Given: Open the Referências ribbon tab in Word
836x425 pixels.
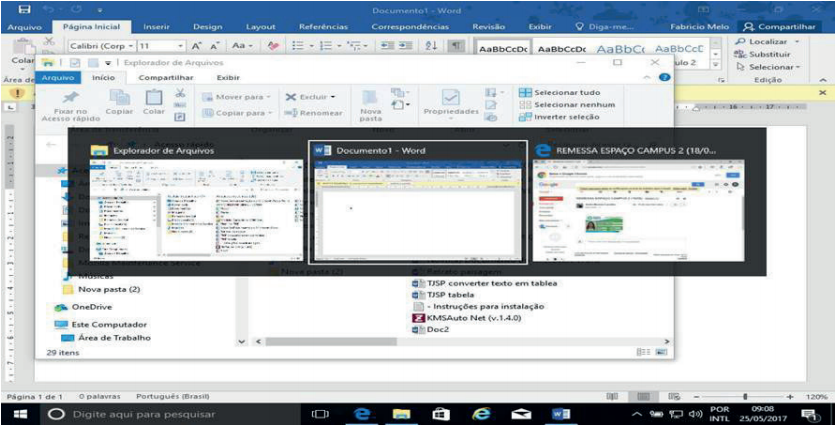Looking at the screenshot, I should click(324, 27).
